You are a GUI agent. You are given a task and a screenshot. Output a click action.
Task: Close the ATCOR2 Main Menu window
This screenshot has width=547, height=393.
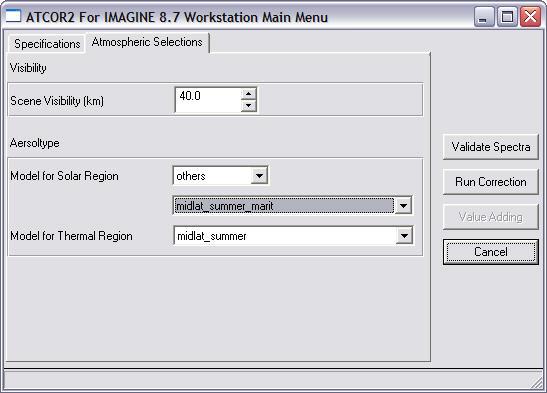[531, 16]
